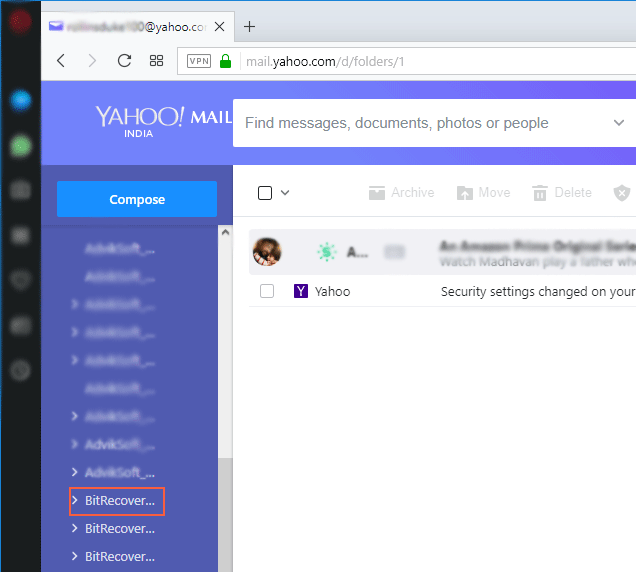The image size is (636, 572).
Task: Open the speed dial grid icon
Action: pyautogui.click(x=156, y=61)
